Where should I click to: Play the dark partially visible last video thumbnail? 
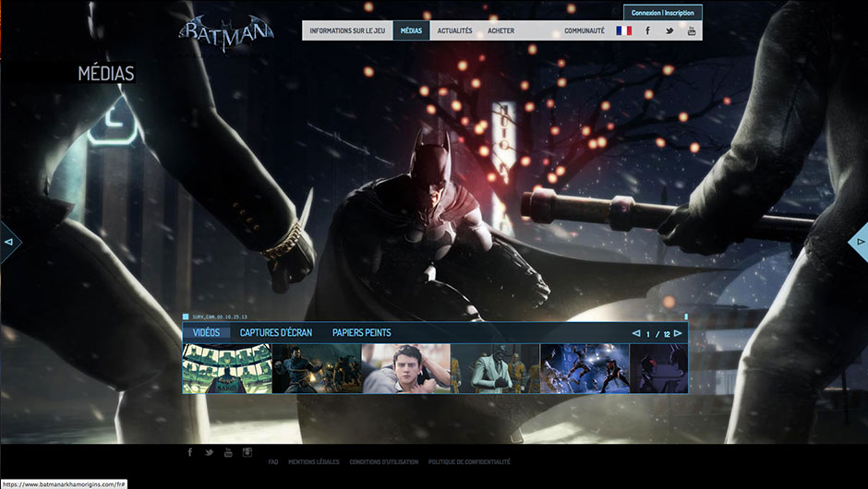tap(658, 368)
